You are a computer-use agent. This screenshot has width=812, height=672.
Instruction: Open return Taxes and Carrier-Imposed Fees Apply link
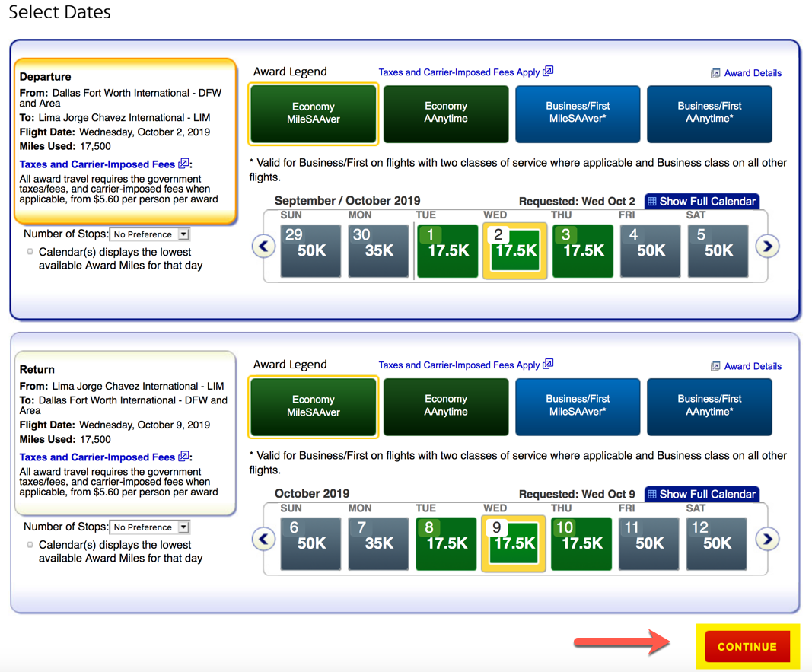point(459,365)
